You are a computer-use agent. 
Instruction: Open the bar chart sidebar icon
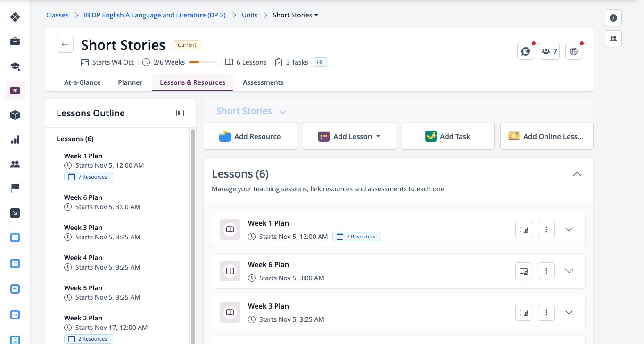coord(15,139)
